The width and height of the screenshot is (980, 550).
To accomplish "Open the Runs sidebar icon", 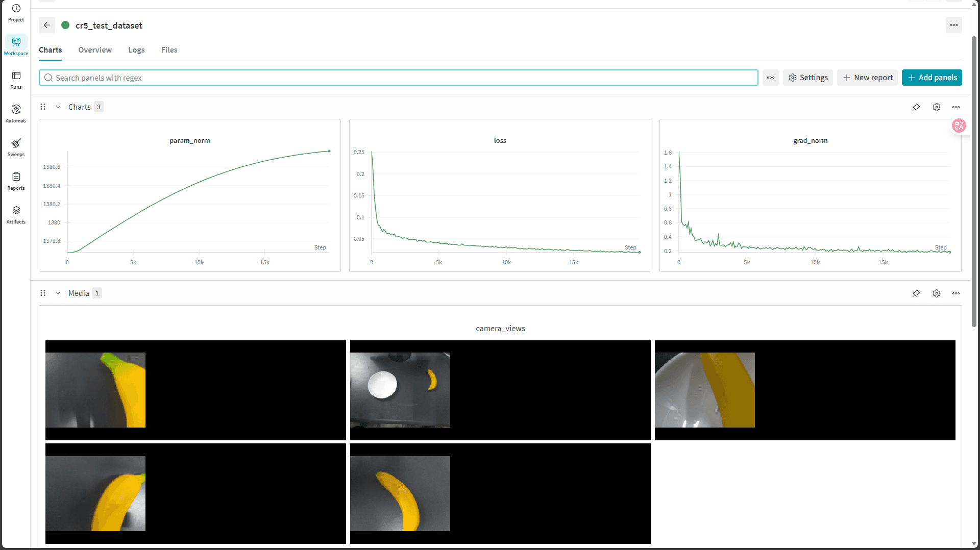I will (16, 80).
